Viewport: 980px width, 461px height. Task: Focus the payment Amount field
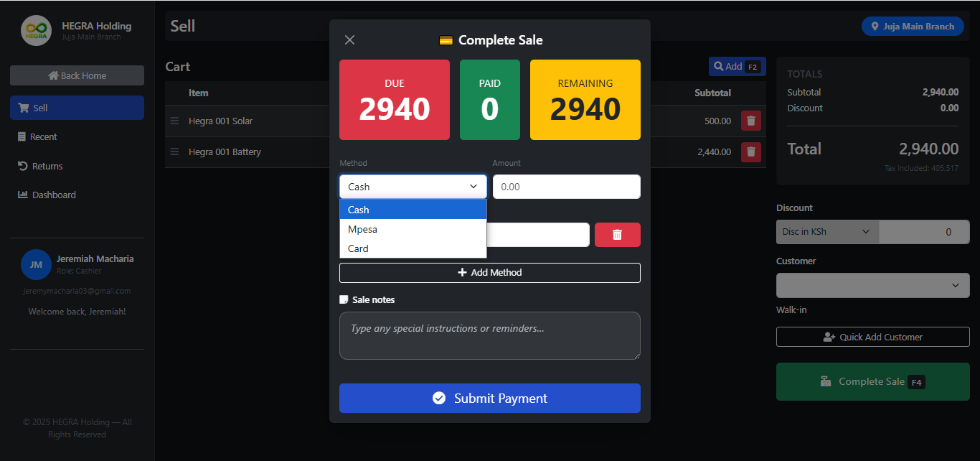click(x=566, y=187)
